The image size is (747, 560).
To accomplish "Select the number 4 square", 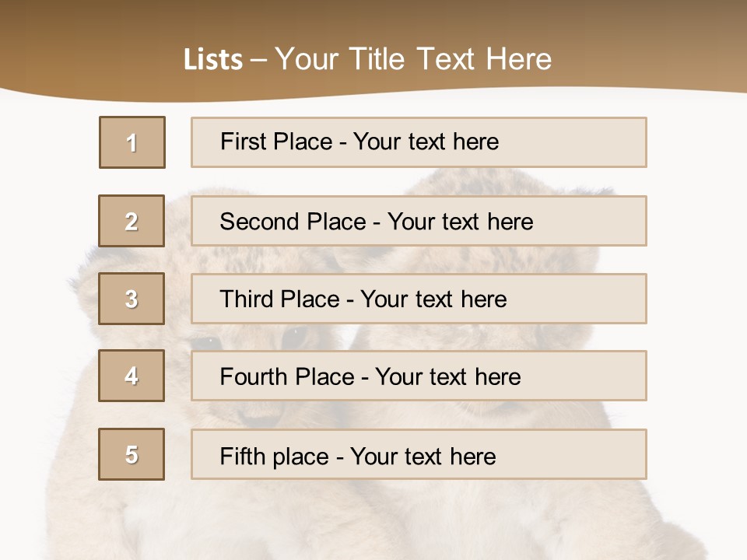I will (x=132, y=376).
